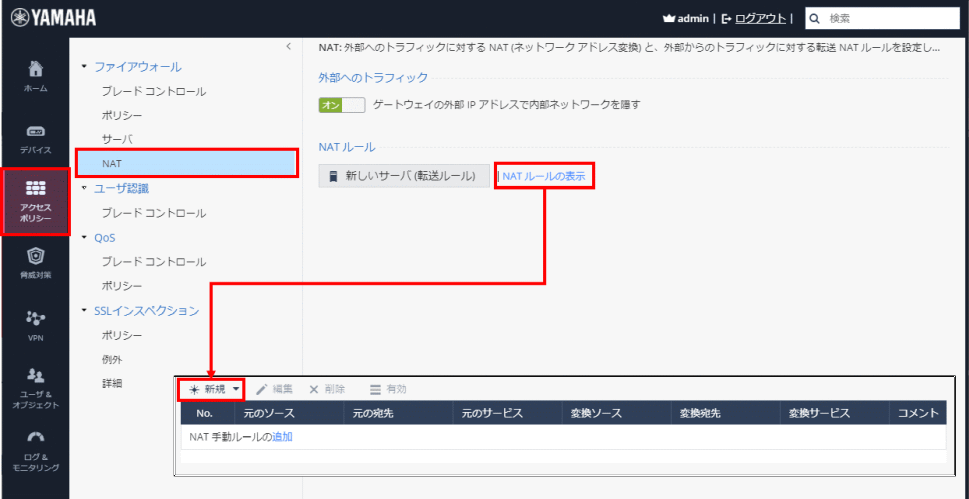The image size is (969, 499).
Task: Open the 新規 dropdown arrow
Action: (236, 389)
